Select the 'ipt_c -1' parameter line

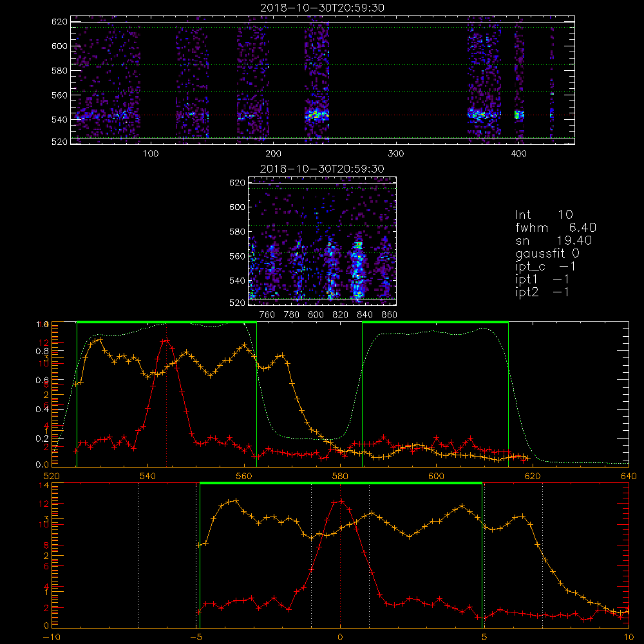[545, 267]
